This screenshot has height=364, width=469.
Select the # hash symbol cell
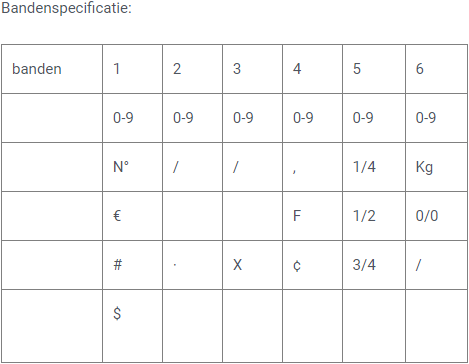(132, 265)
